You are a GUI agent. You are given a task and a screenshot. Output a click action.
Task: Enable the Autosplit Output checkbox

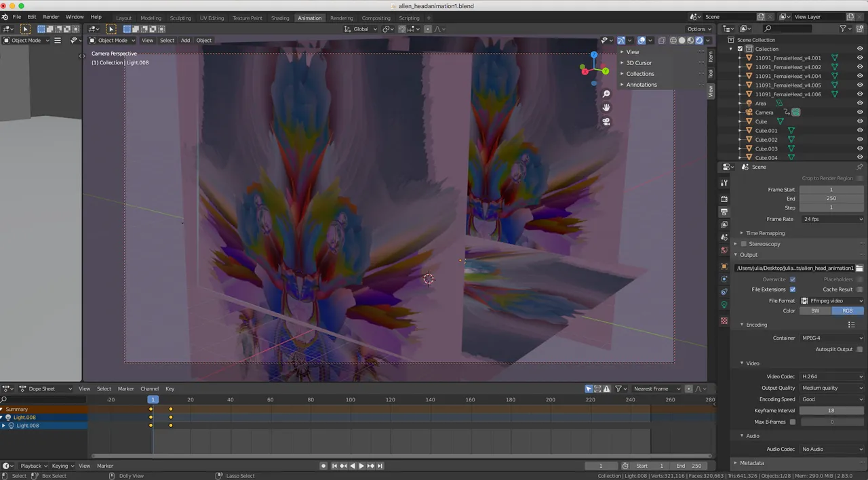(860, 349)
